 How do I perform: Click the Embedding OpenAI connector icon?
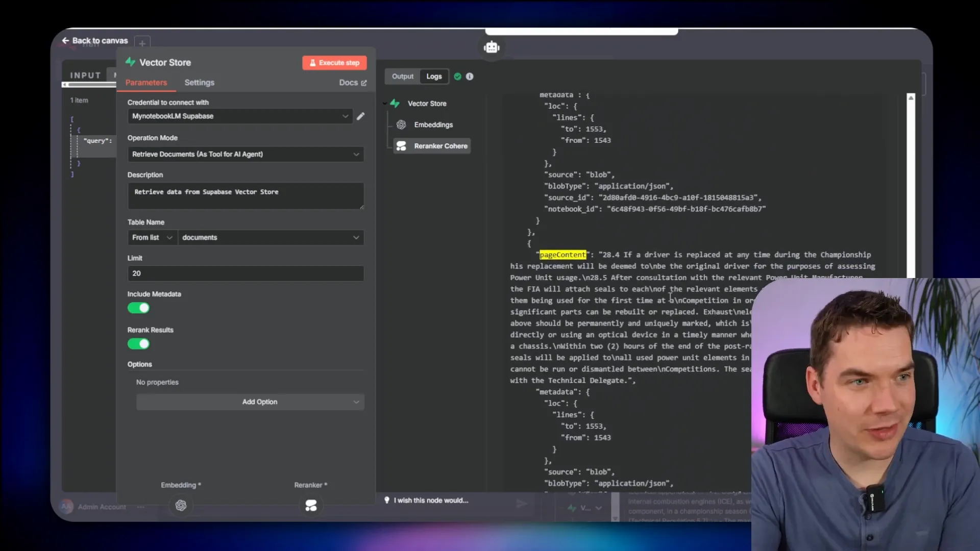point(181,506)
